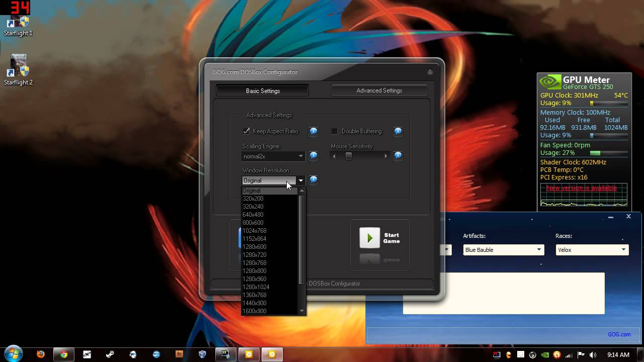Choose 1360x768 resolution
Viewport: 644px width, 362px height.
coord(270,295)
